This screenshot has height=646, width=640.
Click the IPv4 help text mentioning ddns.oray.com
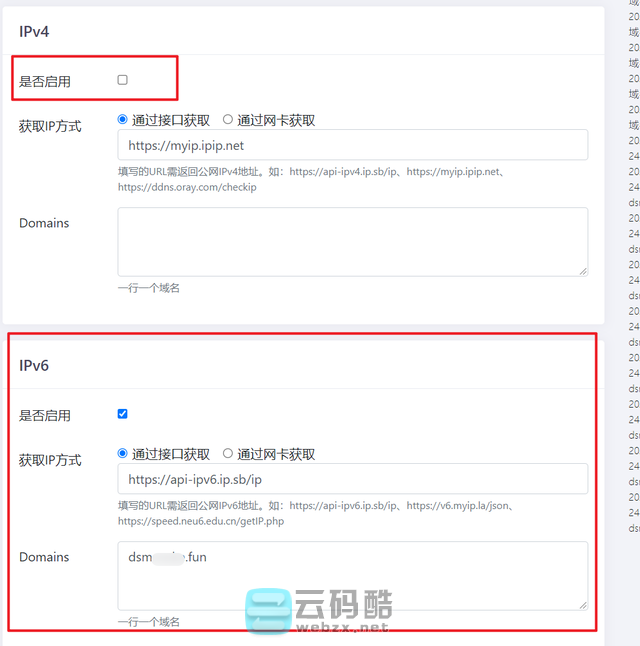click(187, 187)
